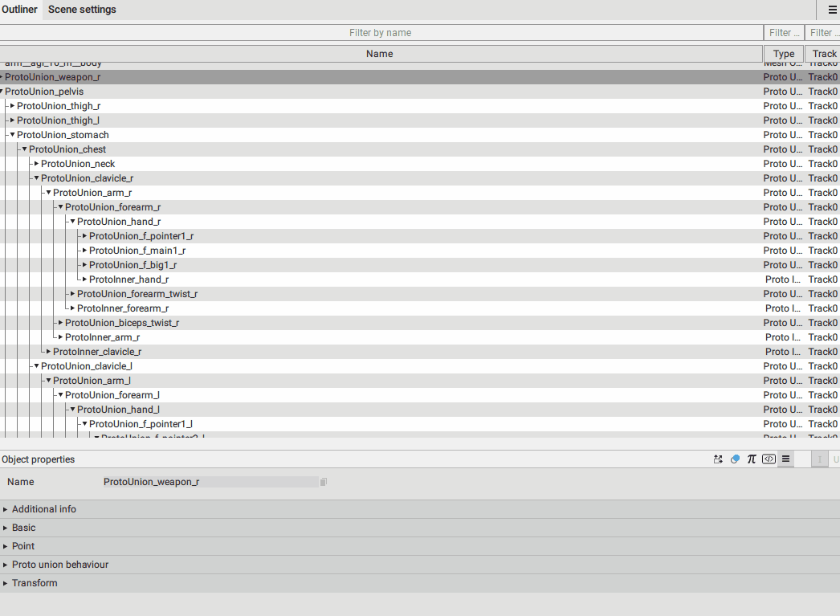
Task: Switch to the Outliner tab
Action: point(19,10)
